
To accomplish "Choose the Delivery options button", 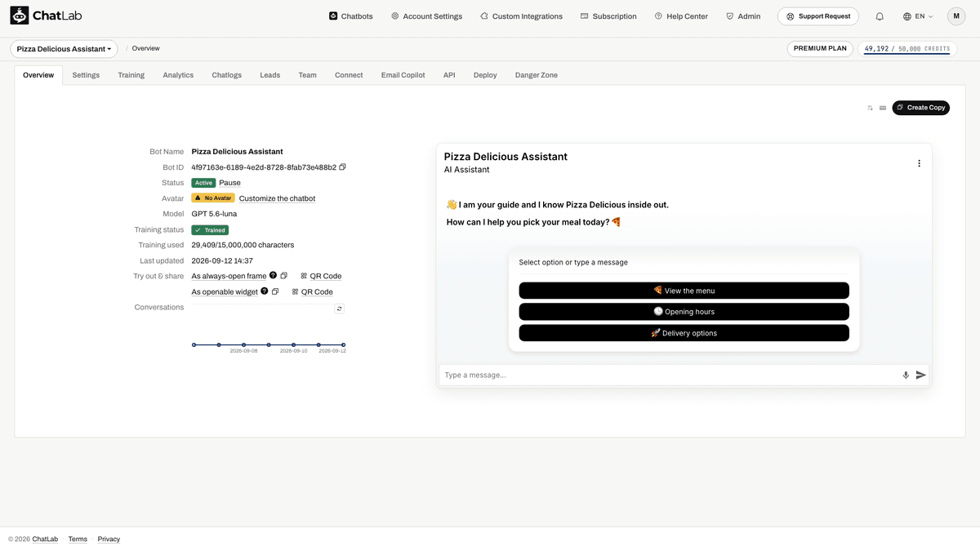I will (x=684, y=333).
